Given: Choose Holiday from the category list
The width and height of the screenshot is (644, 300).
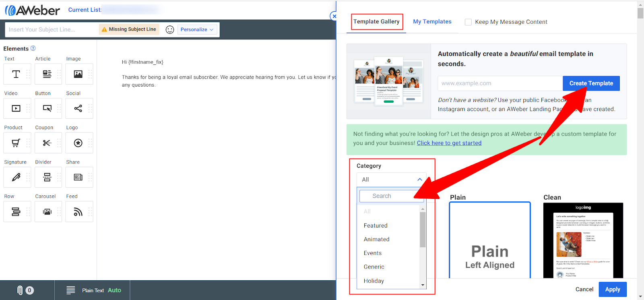Looking at the screenshot, I should point(374,281).
